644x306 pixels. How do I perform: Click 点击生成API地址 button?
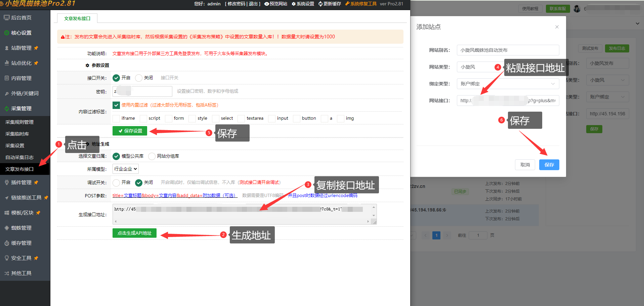coord(134,233)
